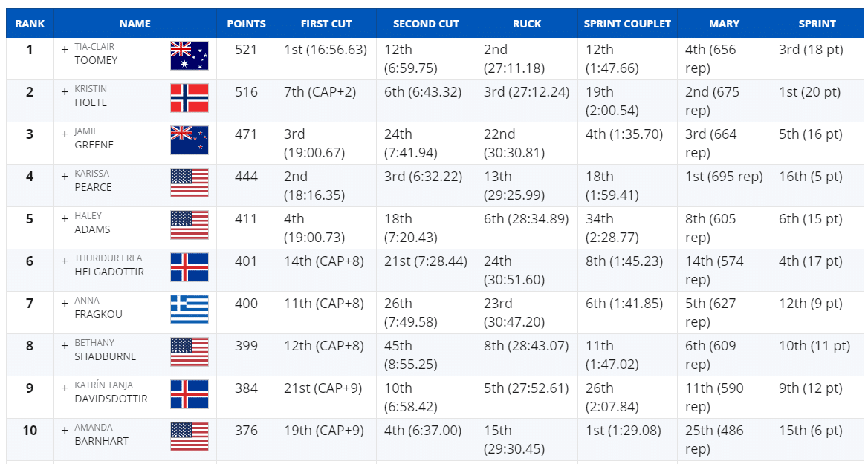This screenshot has height=464, width=868.
Task: Sort by SPRINT COUPLET column header
Action: [x=627, y=24]
